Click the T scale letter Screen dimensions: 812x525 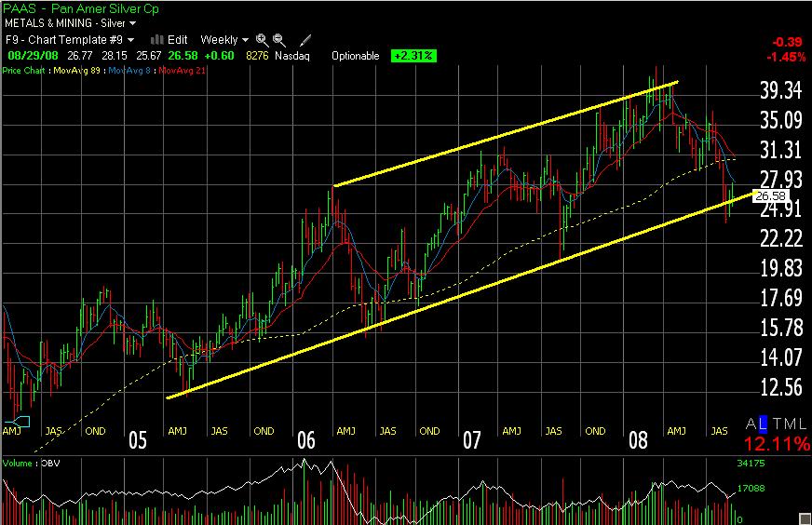click(778, 424)
